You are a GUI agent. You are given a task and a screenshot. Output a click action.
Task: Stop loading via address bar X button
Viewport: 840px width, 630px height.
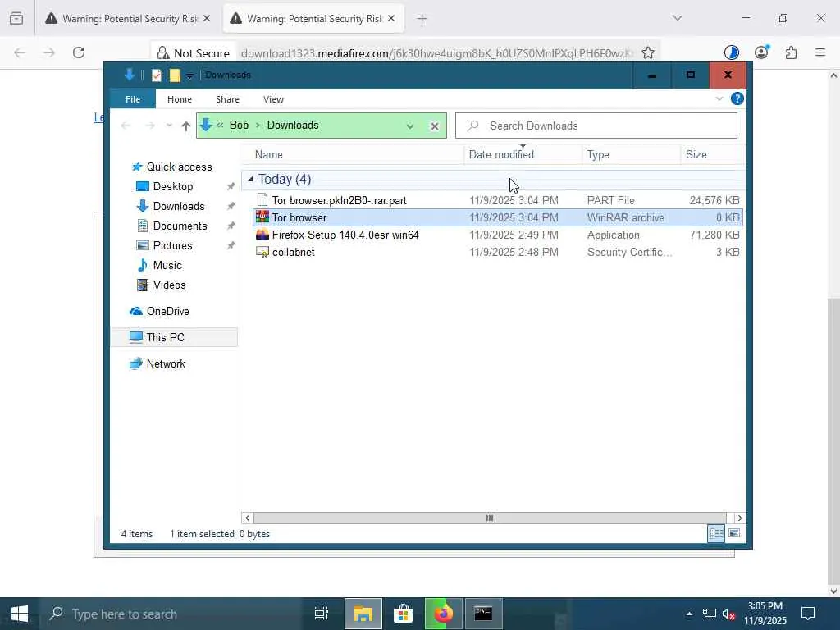pyautogui.click(x=435, y=126)
